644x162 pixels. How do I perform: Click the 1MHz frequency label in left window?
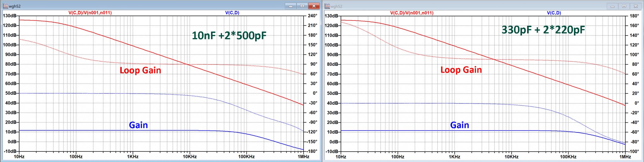303,157
